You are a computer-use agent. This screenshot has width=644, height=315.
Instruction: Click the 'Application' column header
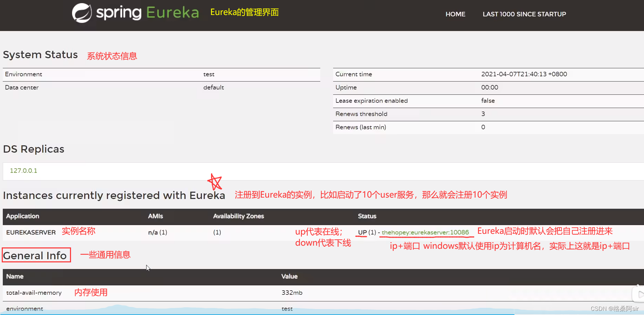(23, 216)
